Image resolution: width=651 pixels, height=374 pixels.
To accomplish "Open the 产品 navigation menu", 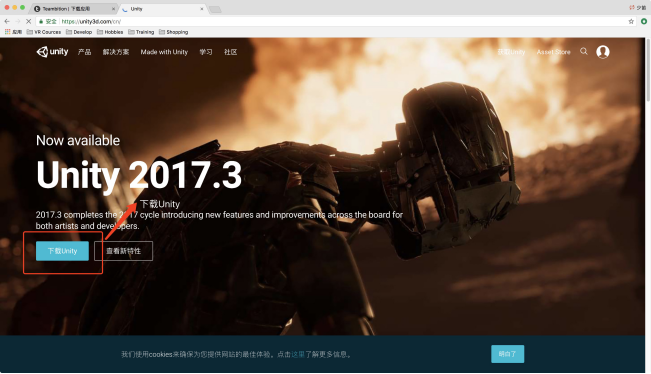I will (84, 52).
